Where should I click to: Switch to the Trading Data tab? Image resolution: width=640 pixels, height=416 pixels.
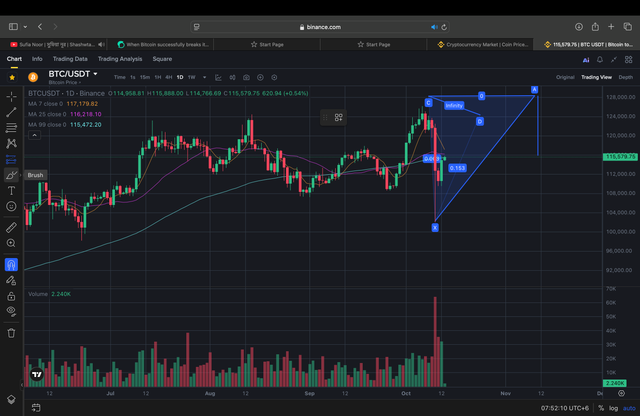point(70,59)
